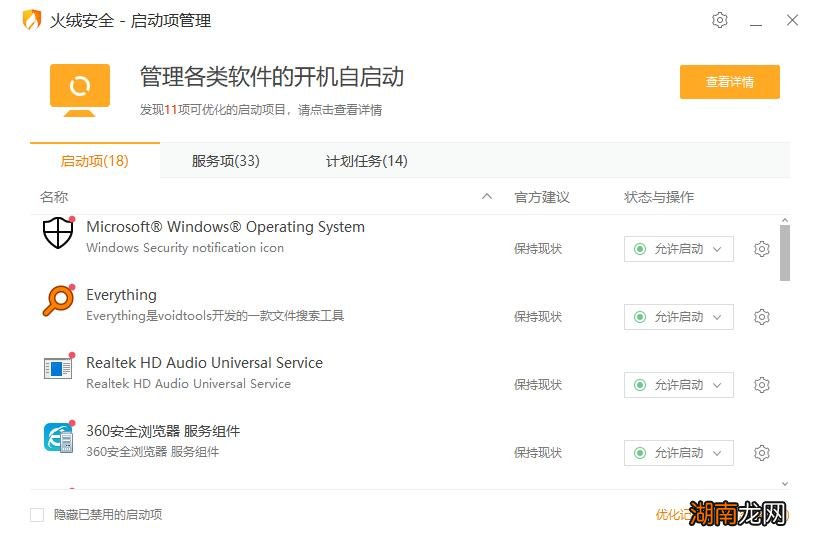Toggle sort arrow in 名称 column header
The height and width of the screenshot is (540, 820).
tap(487, 197)
